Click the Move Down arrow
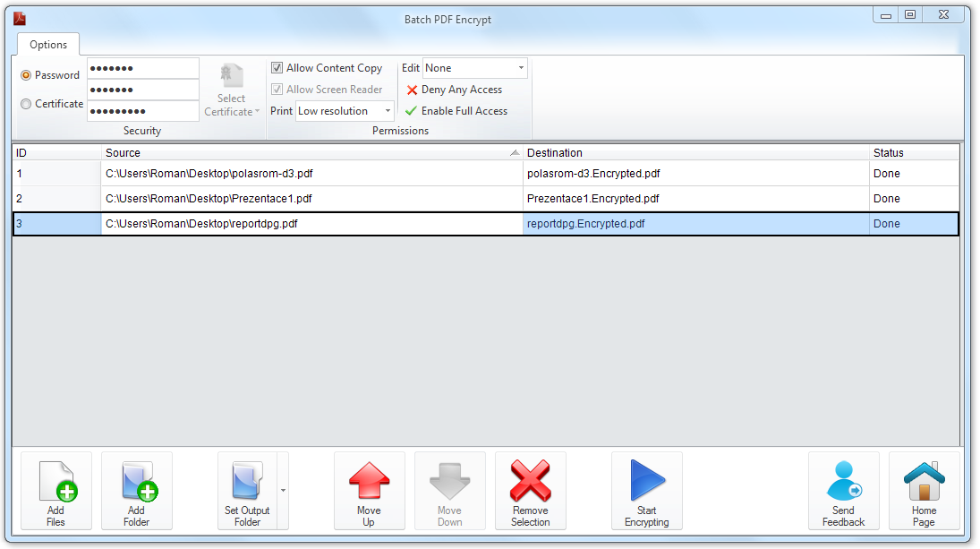 pyautogui.click(x=450, y=491)
